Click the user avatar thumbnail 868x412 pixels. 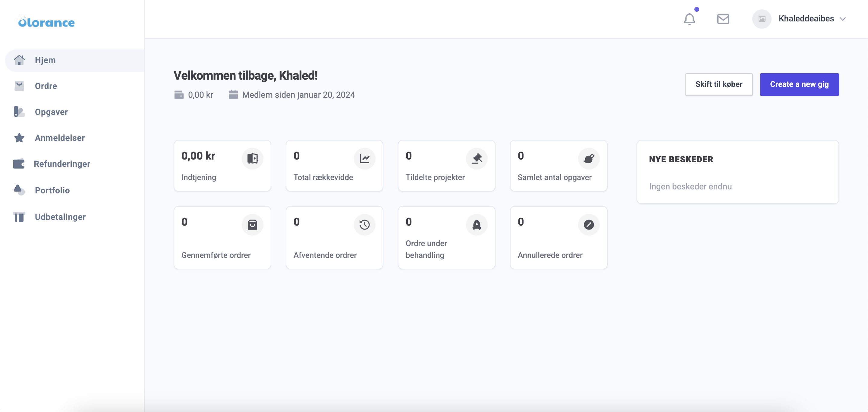click(x=762, y=19)
